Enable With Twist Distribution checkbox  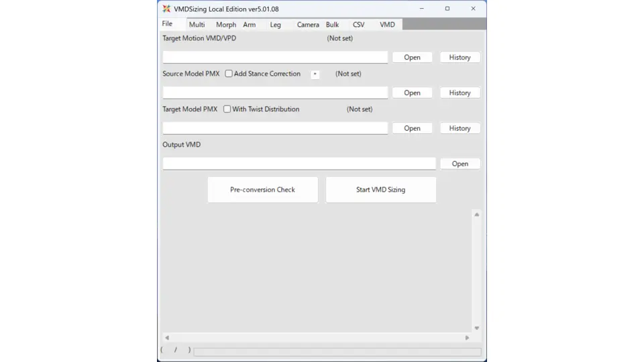(227, 109)
